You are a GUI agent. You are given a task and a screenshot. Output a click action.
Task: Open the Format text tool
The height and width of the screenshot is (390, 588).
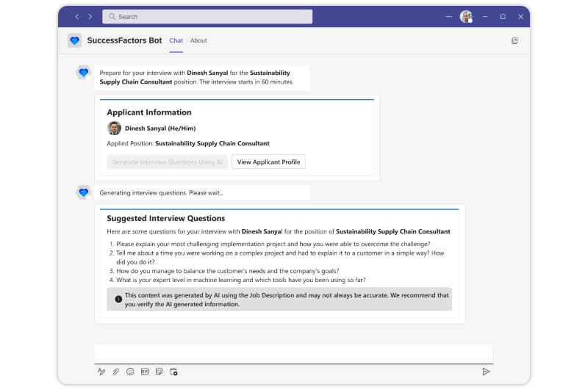pos(101,372)
